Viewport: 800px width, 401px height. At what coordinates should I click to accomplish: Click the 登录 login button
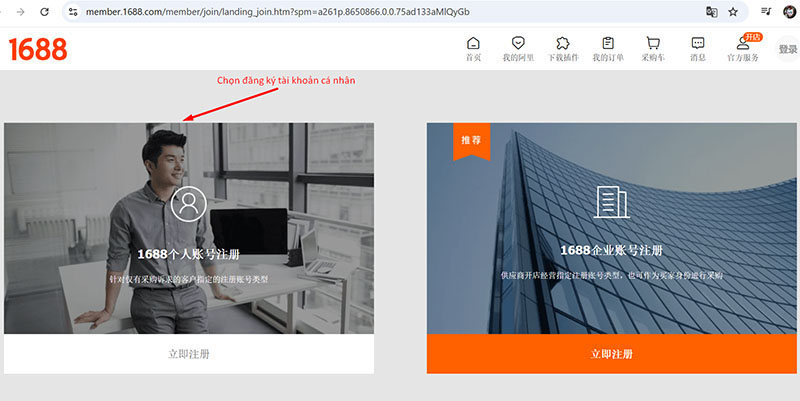pyautogui.click(x=787, y=49)
